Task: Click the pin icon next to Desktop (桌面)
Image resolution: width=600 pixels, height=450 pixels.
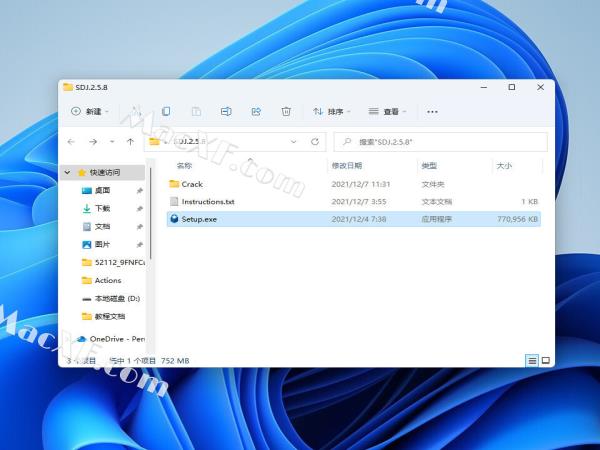Action: tap(140, 191)
